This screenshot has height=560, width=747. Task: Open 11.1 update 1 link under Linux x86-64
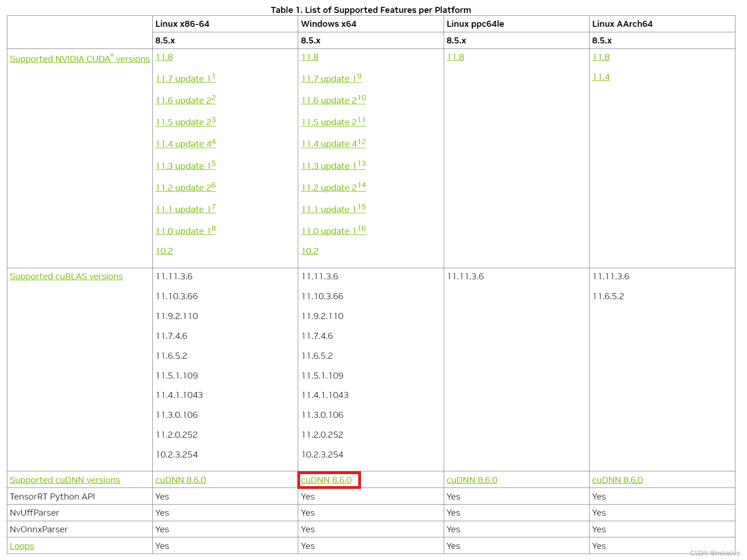click(186, 209)
